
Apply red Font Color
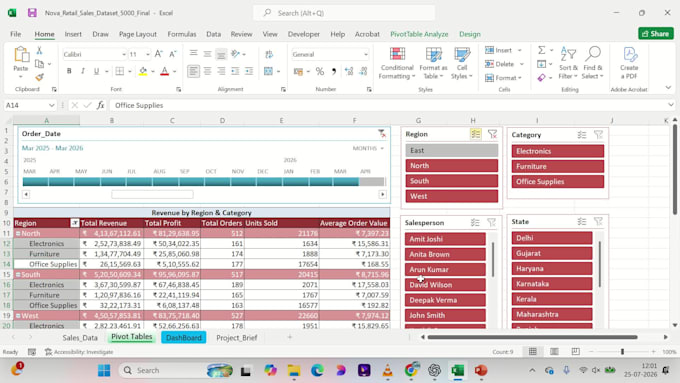coord(165,71)
